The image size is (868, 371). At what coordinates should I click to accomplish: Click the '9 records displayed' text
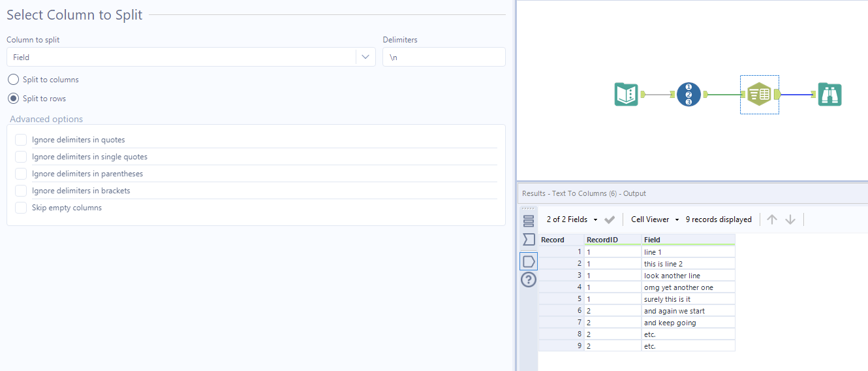pyautogui.click(x=719, y=219)
